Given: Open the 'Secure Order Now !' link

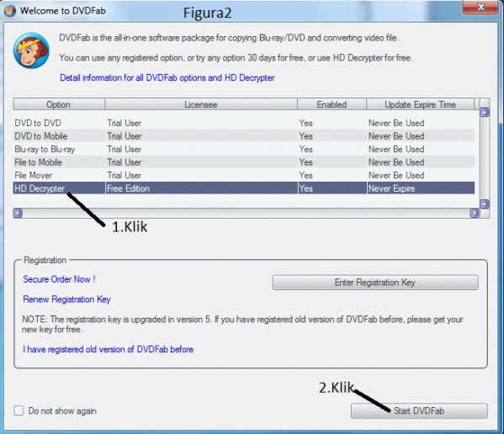Looking at the screenshot, I should point(59,279).
